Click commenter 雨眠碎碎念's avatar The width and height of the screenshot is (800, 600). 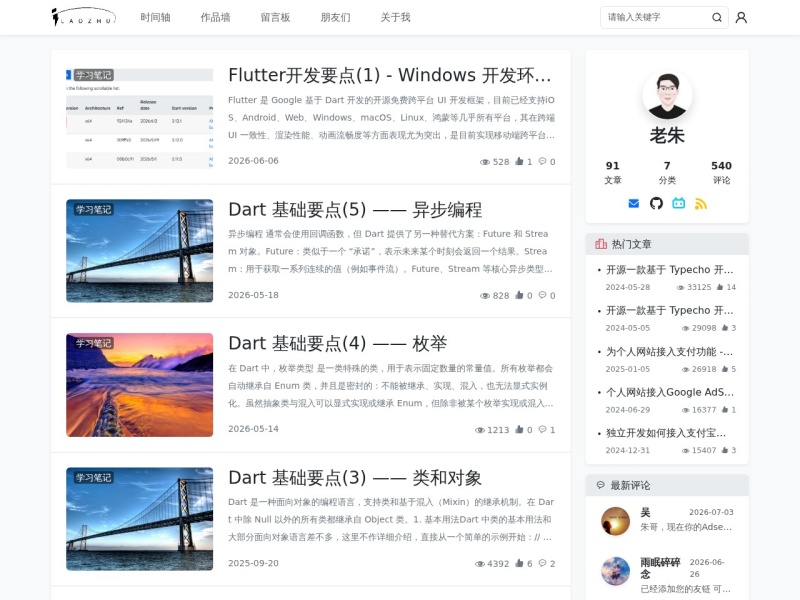pyautogui.click(x=615, y=571)
